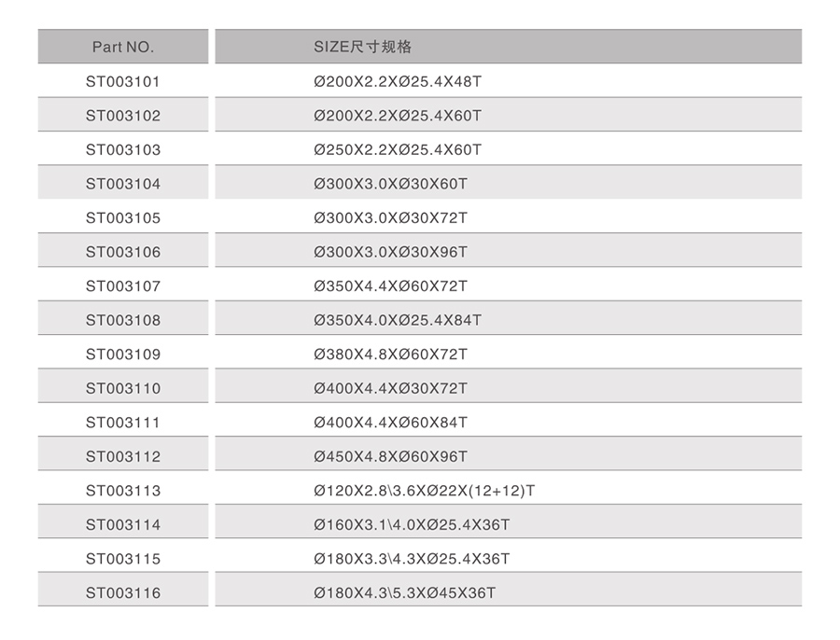
Task: Click the SIZE尺寸规格 column header
Action: click(362, 47)
